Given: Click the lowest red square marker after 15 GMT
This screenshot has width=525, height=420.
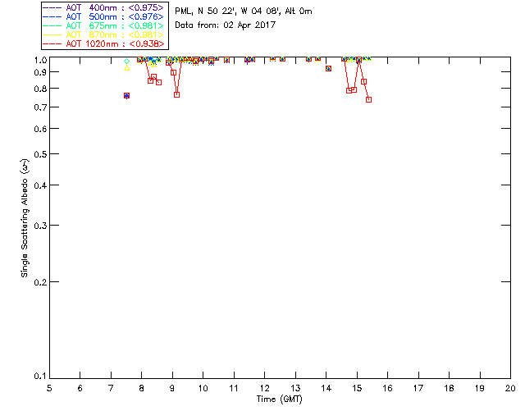Looking at the screenshot, I should (x=368, y=99).
